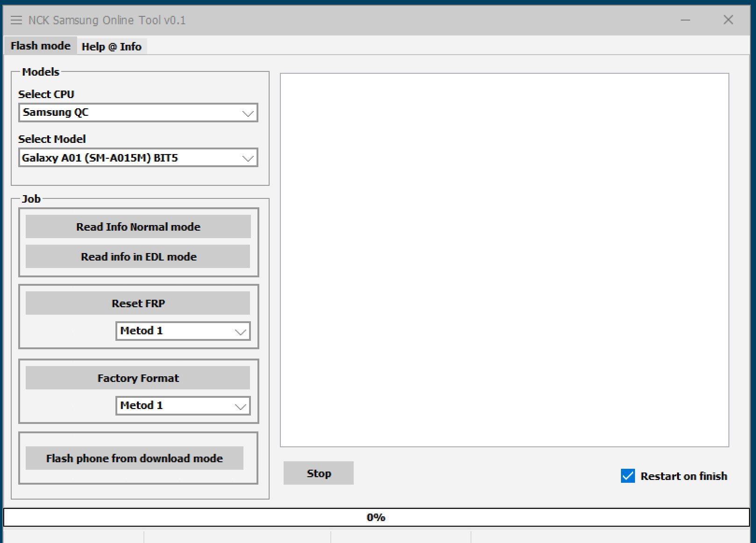Open the Help @ Info tab
This screenshot has width=756, height=543.
point(112,47)
